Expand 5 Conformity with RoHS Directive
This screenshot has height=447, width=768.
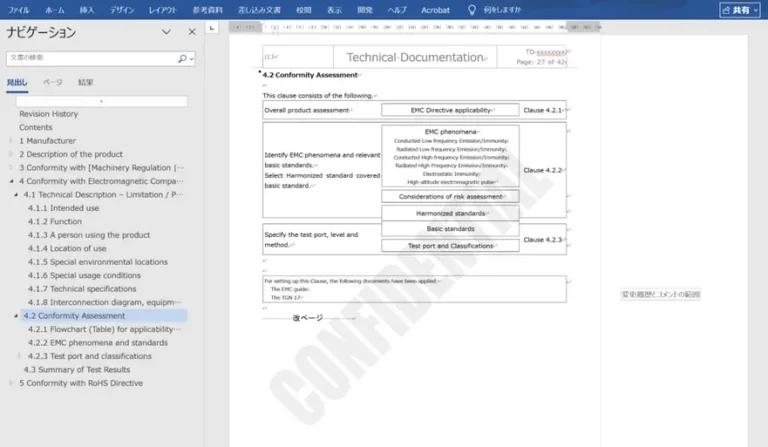[x=11, y=383]
